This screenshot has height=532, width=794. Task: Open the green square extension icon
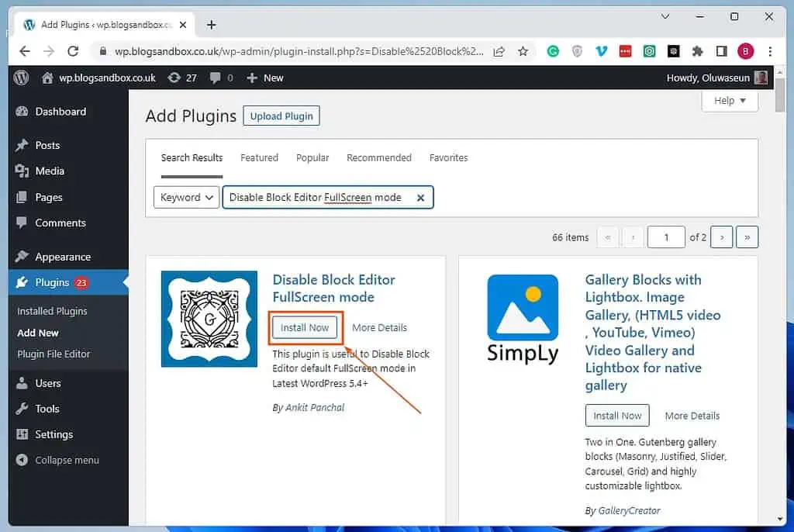[x=649, y=51]
